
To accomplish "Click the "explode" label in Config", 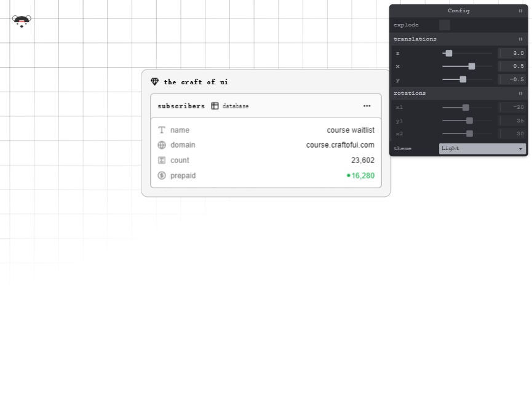I will point(406,25).
